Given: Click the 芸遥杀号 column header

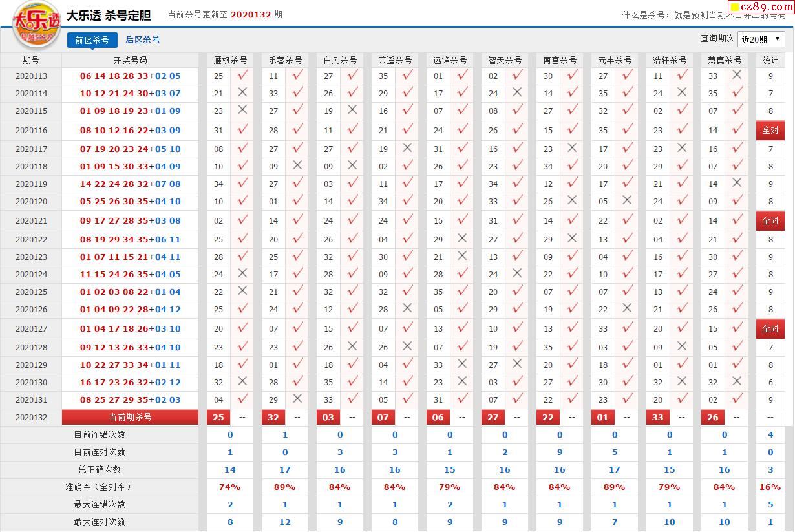Looking at the screenshot, I should pos(395,60).
